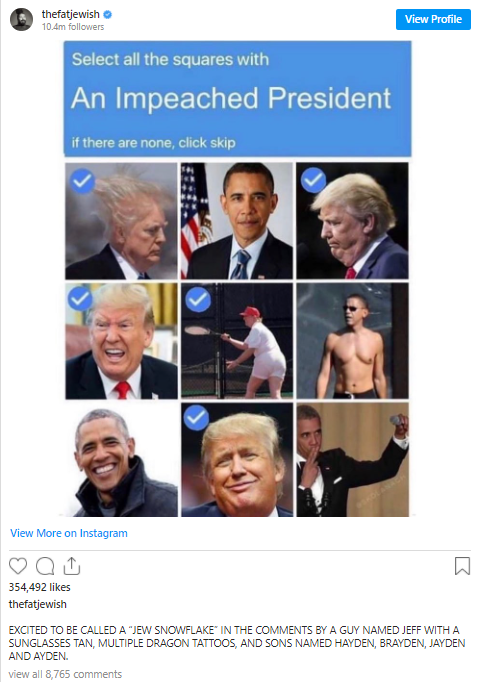Uncheck the checkmark on the windblown hair tile

[82, 181]
